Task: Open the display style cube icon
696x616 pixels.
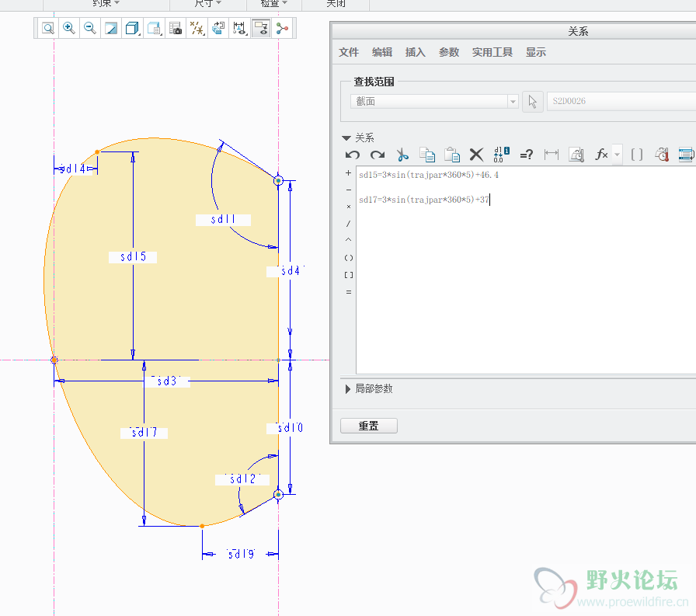Action: [132, 29]
